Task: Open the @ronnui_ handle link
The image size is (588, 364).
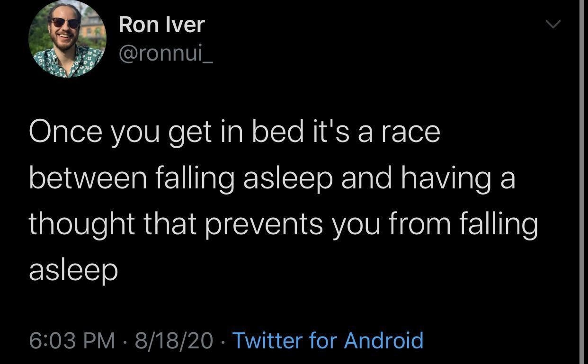Action: point(165,54)
